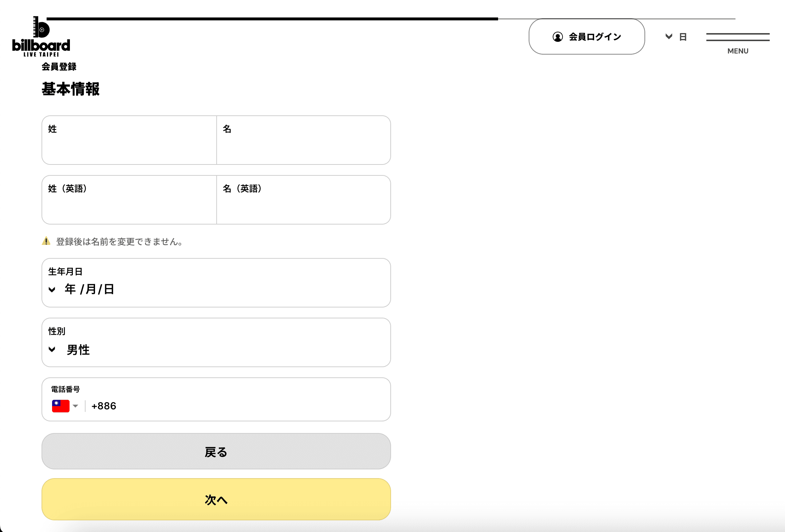Image resolution: width=785 pixels, height=532 pixels.
Task: Click the yellow warning triangle icon
Action: pyautogui.click(x=46, y=241)
